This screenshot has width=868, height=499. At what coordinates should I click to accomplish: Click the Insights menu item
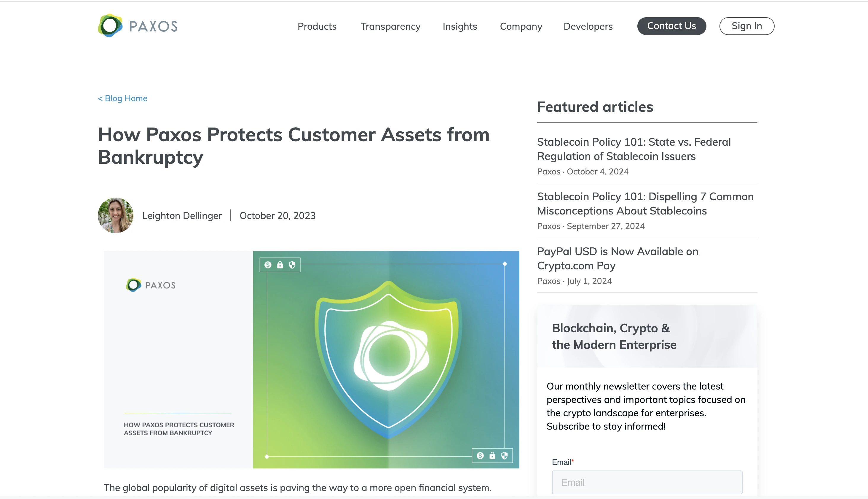tap(460, 26)
